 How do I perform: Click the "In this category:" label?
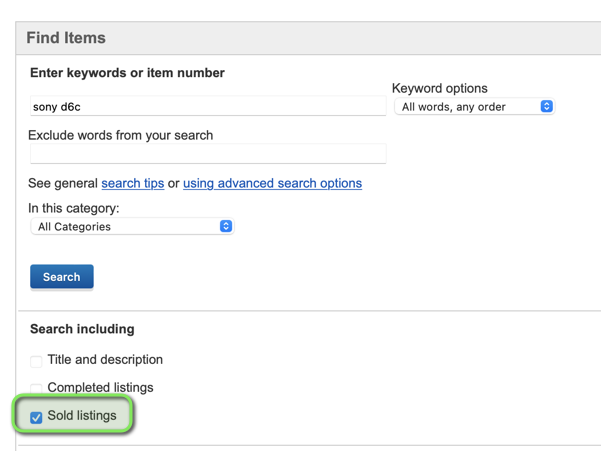[74, 208]
